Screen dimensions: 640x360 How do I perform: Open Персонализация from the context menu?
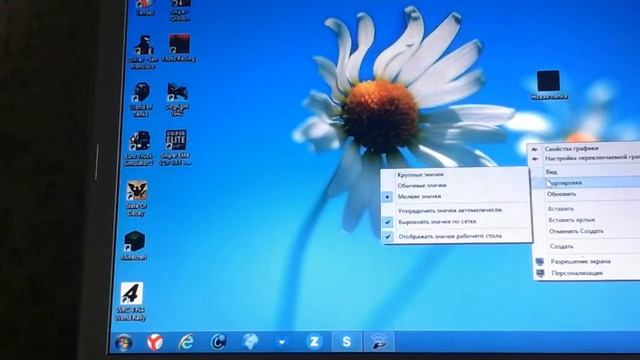pos(587,273)
